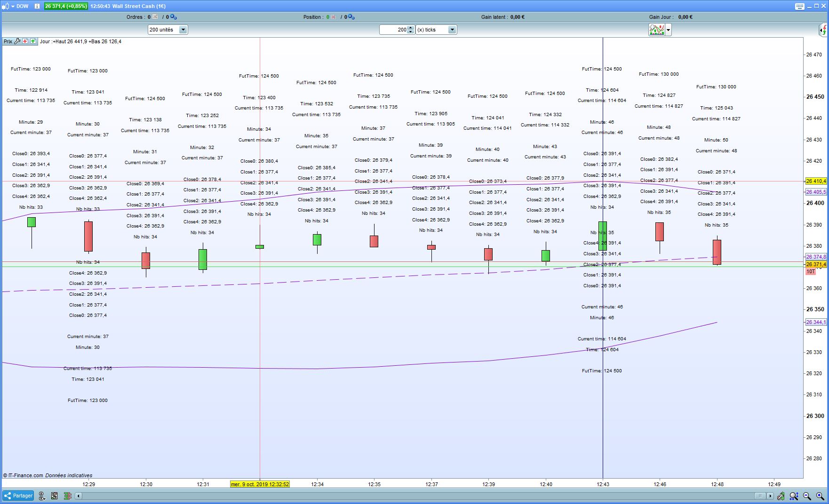
Task: Click the Ordres label
Action: coord(136,17)
